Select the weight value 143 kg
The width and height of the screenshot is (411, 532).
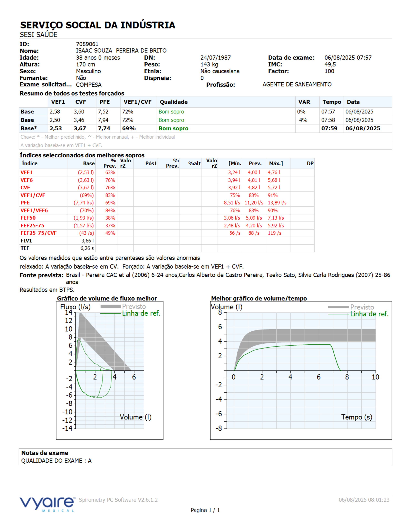(x=209, y=64)
